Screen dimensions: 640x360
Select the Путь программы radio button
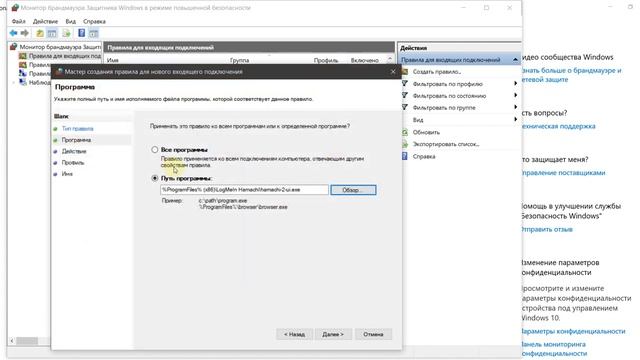point(155,178)
